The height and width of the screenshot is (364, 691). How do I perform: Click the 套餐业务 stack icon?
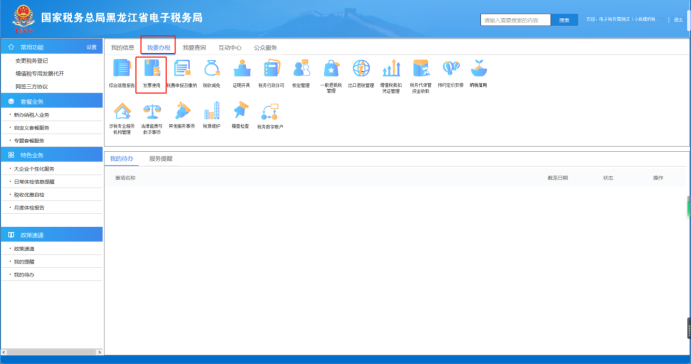[11, 101]
